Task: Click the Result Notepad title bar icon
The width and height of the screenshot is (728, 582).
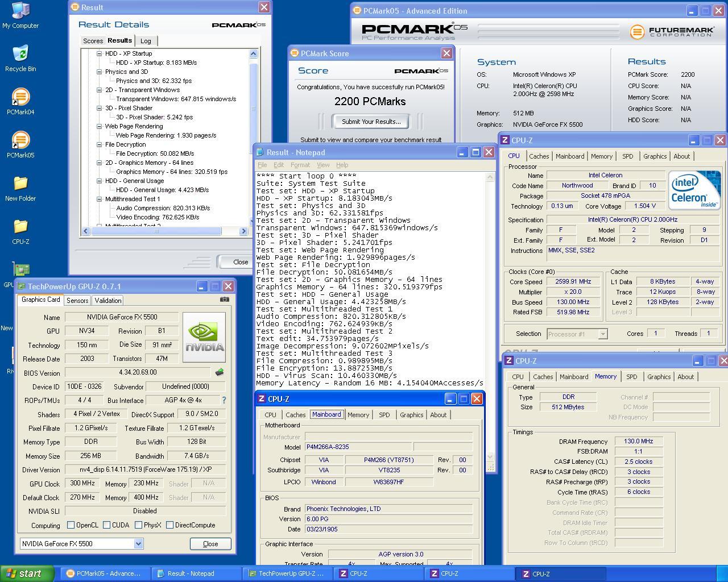Action: pos(260,152)
